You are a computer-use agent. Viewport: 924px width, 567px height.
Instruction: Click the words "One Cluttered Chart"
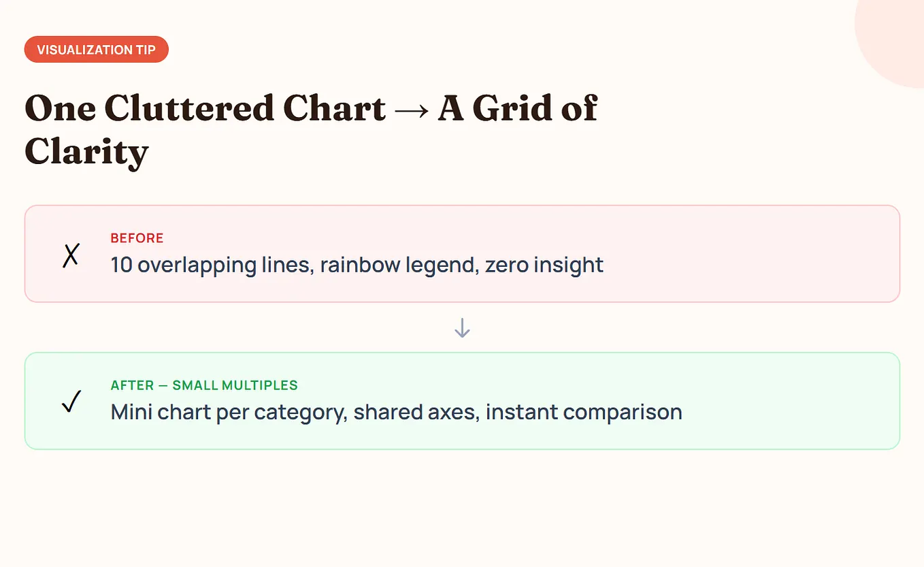click(x=205, y=109)
